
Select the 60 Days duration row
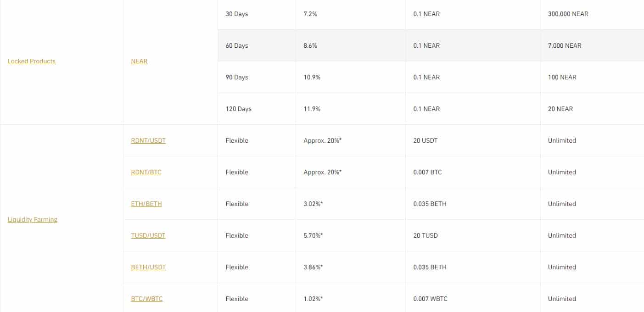[x=431, y=45]
